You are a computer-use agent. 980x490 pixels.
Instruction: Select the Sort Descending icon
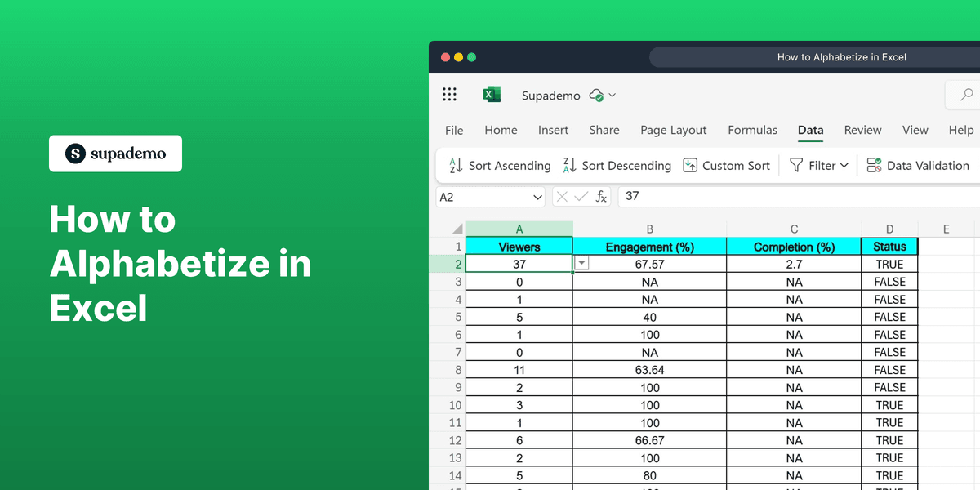[x=568, y=165]
